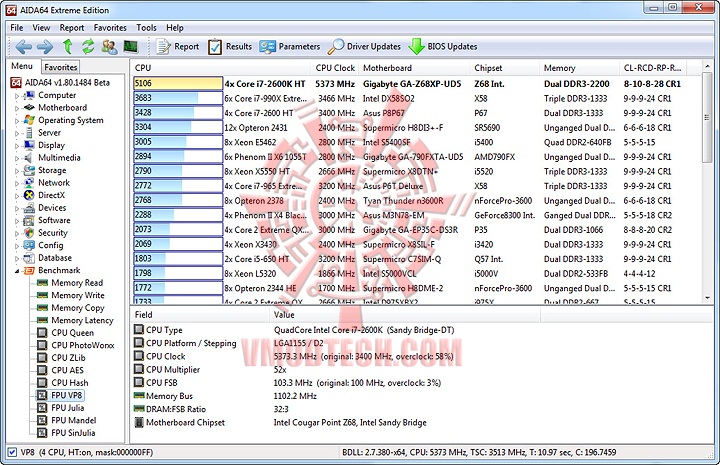Click the green up arrow toolbar icon
The width and height of the screenshot is (720, 465).
pos(68,46)
